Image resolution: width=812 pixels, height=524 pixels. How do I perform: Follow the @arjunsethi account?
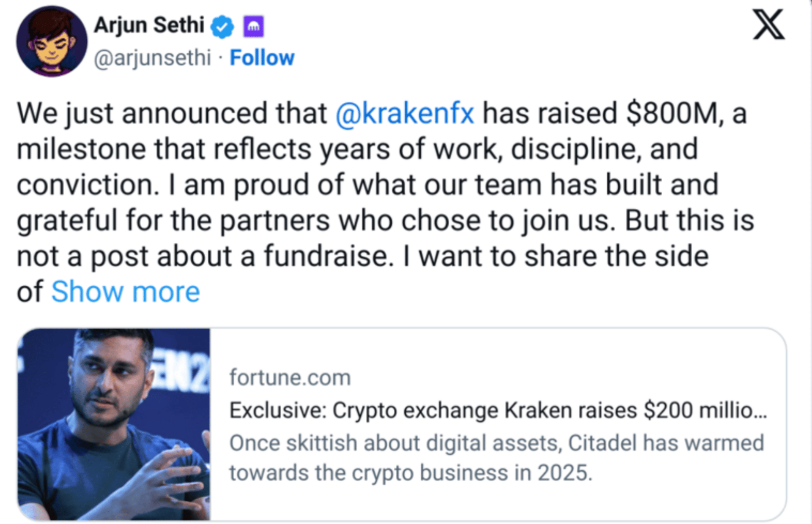(x=262, y=58)
